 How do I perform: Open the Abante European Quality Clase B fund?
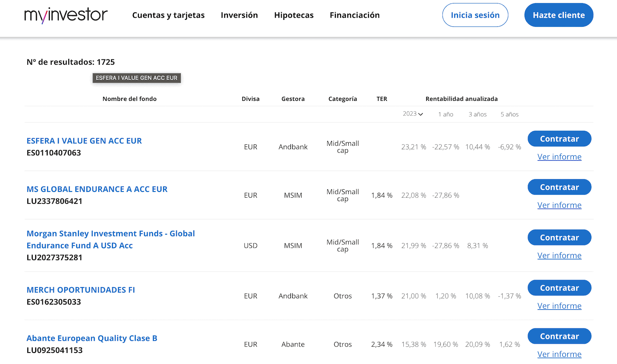click(x=92, y=338)
